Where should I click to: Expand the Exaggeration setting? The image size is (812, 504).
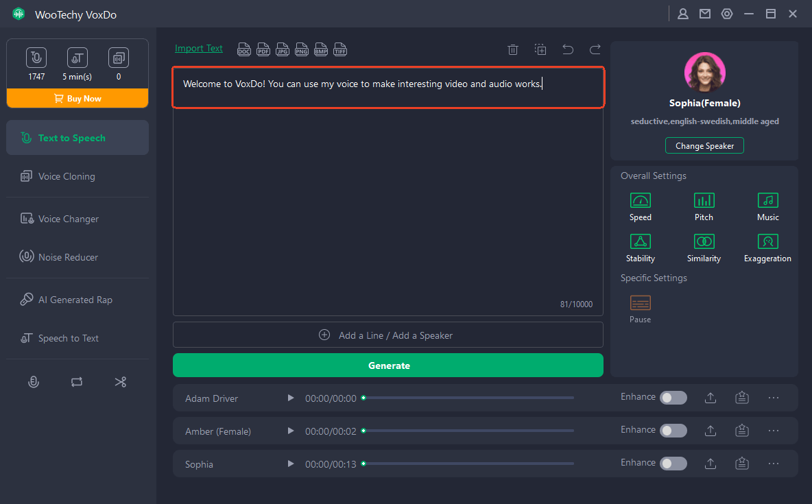(767, 241)
